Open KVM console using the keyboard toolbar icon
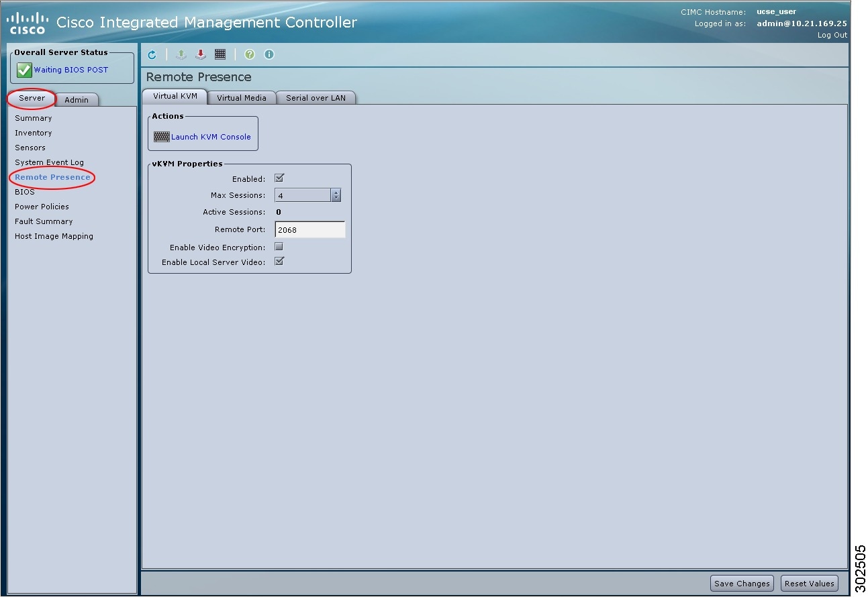This screenshot has height=597, width=868. point(220,54)
